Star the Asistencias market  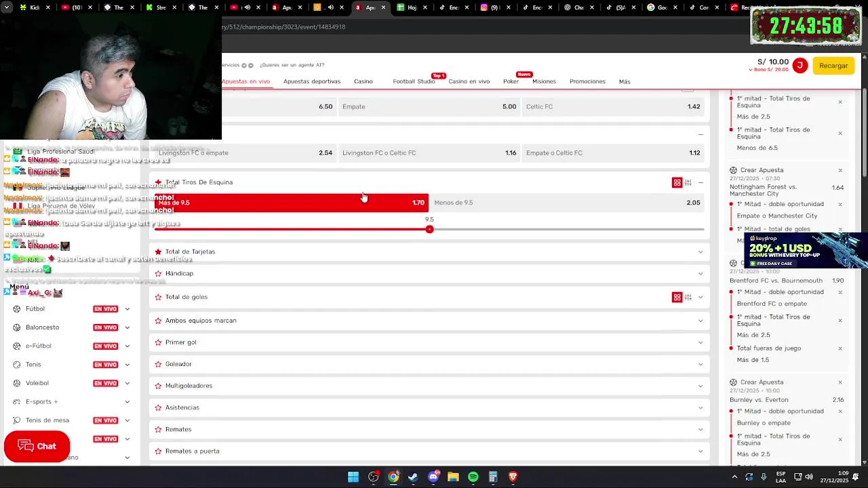pyautogui.click(x=158, y=407)
